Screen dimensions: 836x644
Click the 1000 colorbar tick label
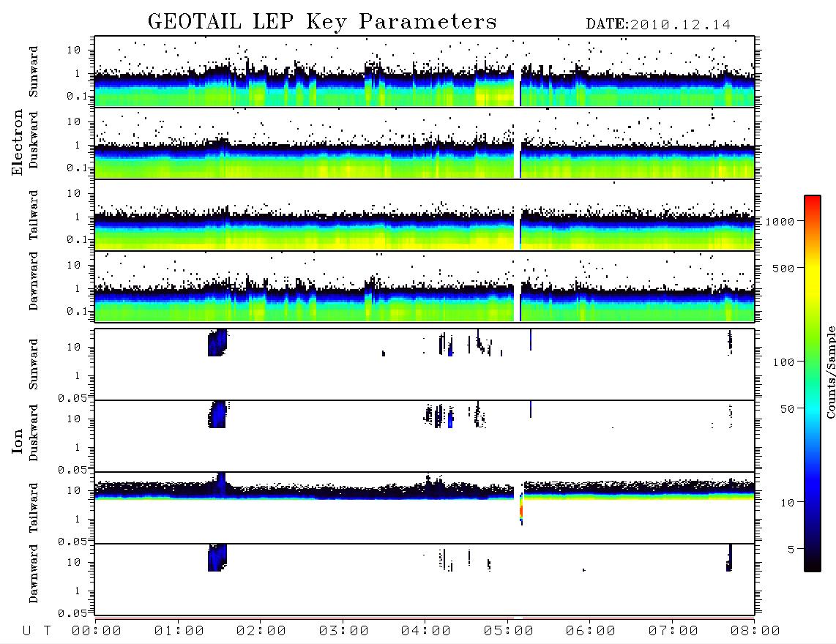tap(780, 221)
